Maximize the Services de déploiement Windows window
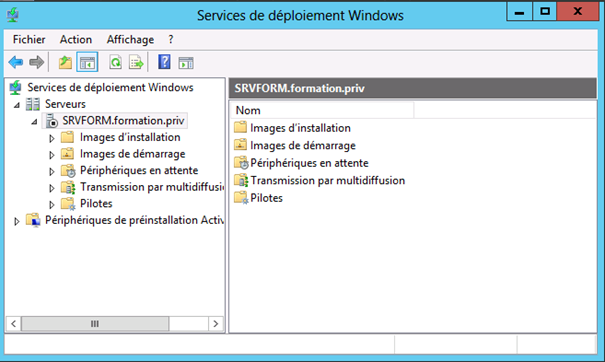605x362 pixels. tap(545, 12)
